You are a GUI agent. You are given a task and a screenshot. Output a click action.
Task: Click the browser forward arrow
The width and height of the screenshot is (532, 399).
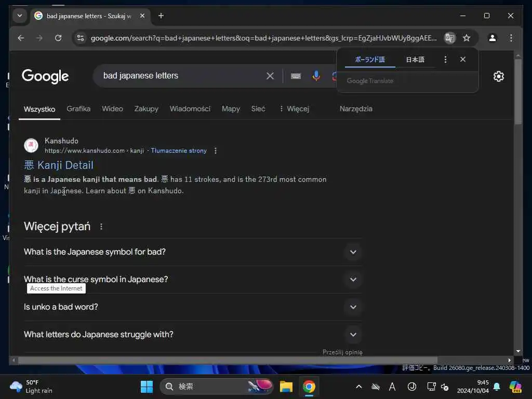coord(39,38)
